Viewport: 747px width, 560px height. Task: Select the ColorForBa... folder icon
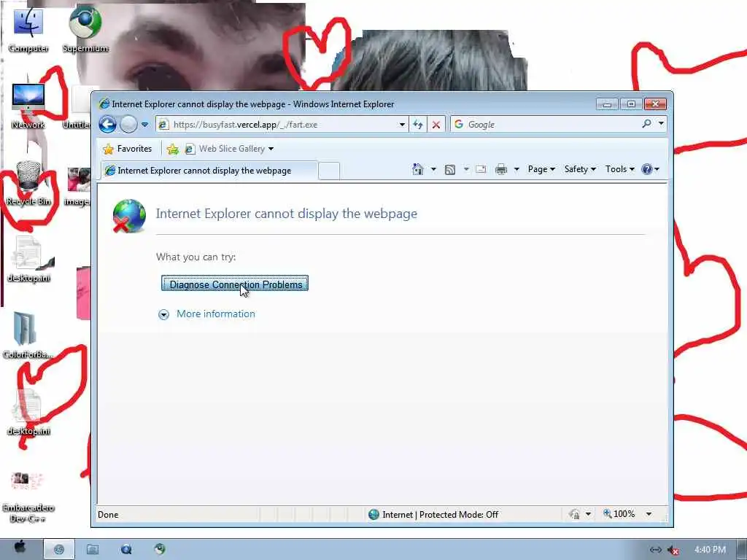[x=28, y=335]
